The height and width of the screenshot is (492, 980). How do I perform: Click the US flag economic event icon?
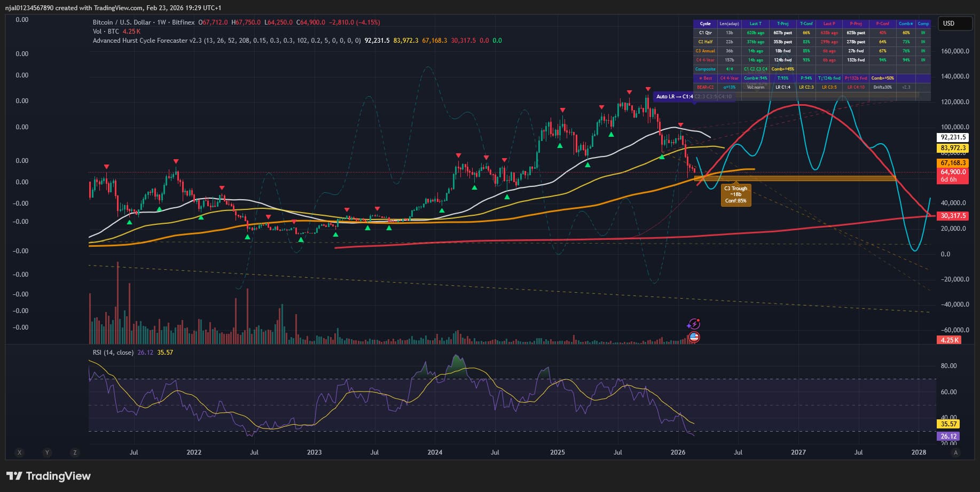pos(694,337)
